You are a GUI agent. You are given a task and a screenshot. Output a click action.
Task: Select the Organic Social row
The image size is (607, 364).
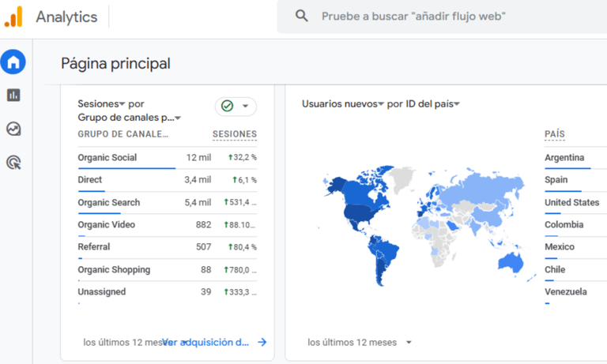(x=168, y=158)
